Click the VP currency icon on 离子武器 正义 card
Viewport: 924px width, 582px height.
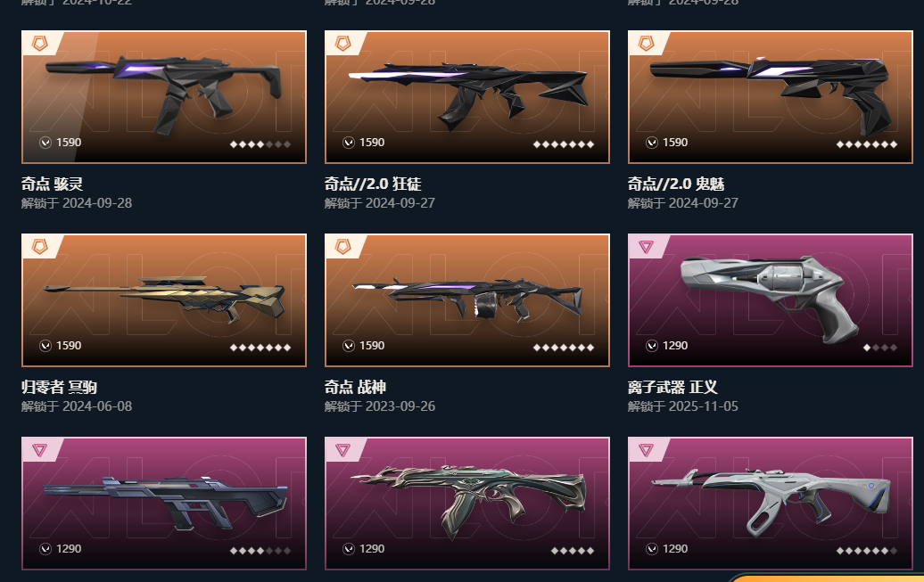(652, 346)
